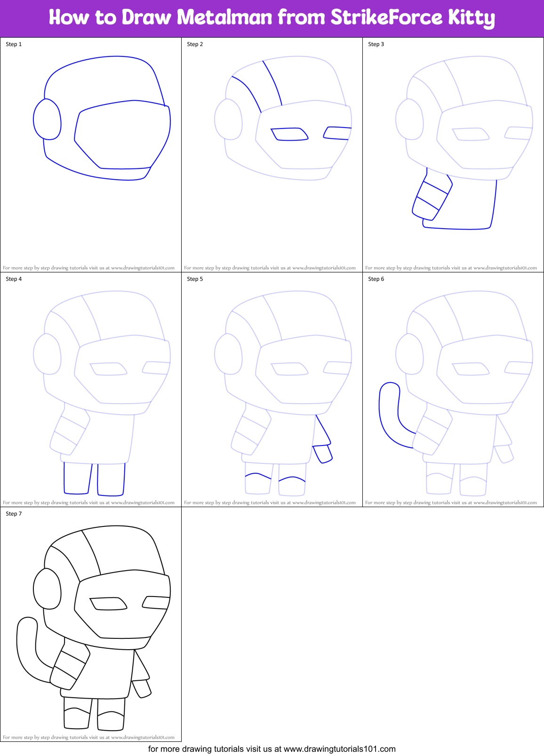544x756 pixels.
Task: Click the Step 4 panel footer website credit
Action: [88, 502]
